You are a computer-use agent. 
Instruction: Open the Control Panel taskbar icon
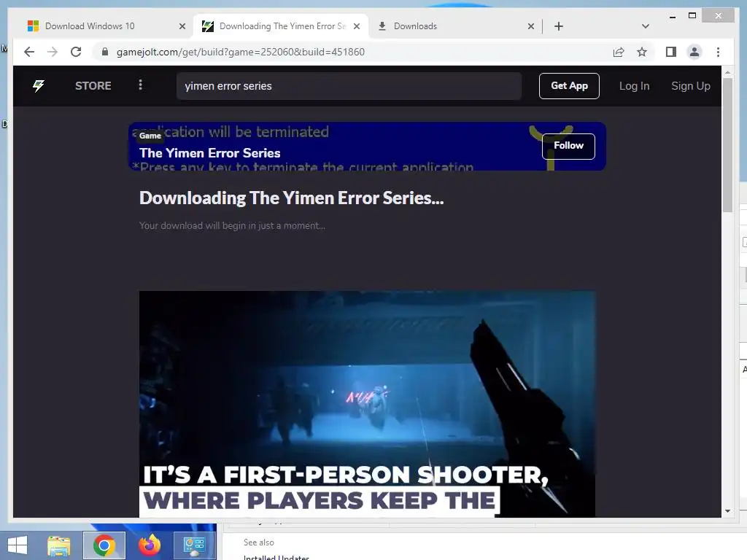[194, 545]
